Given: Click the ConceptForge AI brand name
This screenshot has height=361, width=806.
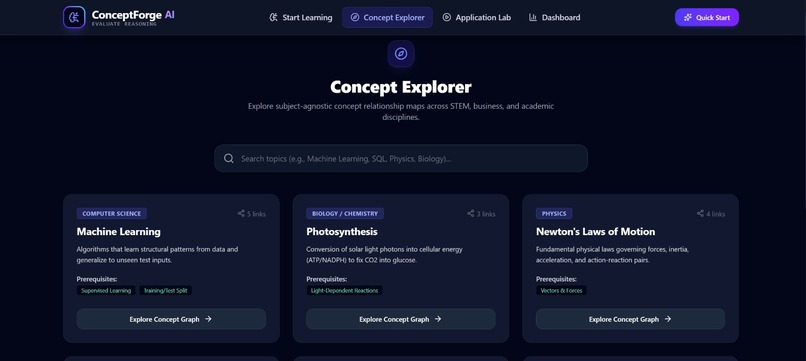Looking at the screenshot, I should click(x=133, y=15).
